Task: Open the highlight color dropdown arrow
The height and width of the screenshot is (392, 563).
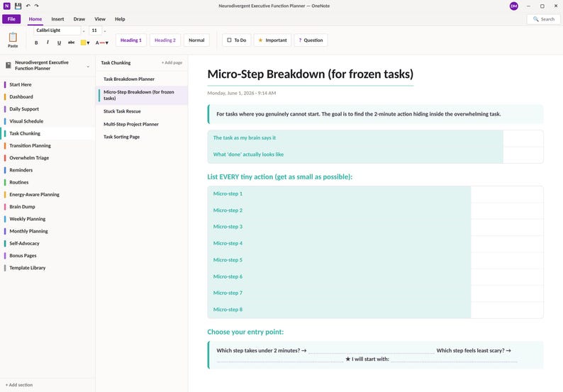Action: pos(89,43)
